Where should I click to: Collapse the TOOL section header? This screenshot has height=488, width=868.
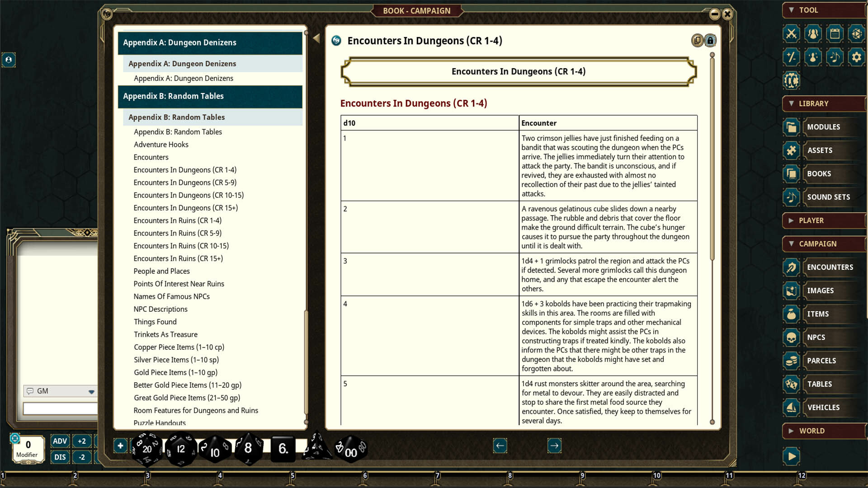(791, 10)
